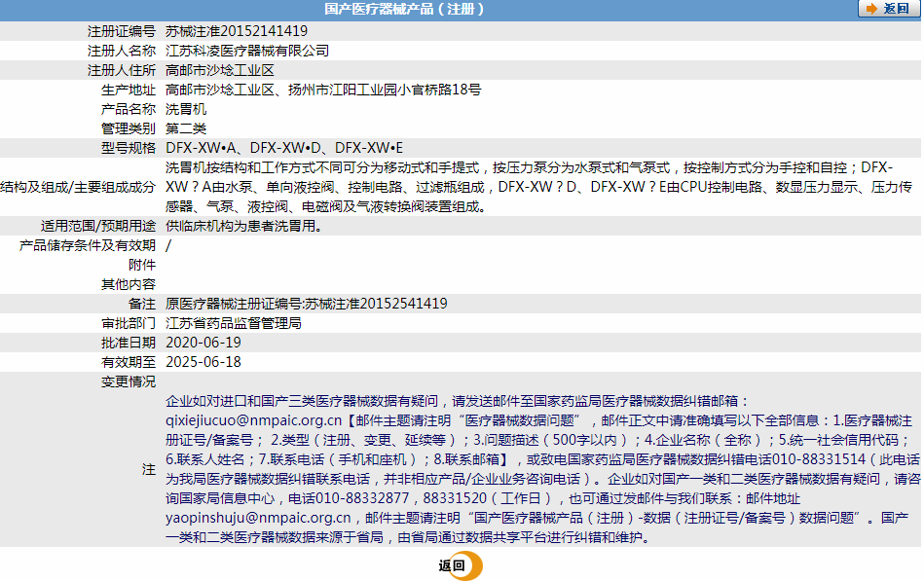Click the expiry date 2025-06-18
This screenshot has width=924, height=581.
(x=203, y=362)
